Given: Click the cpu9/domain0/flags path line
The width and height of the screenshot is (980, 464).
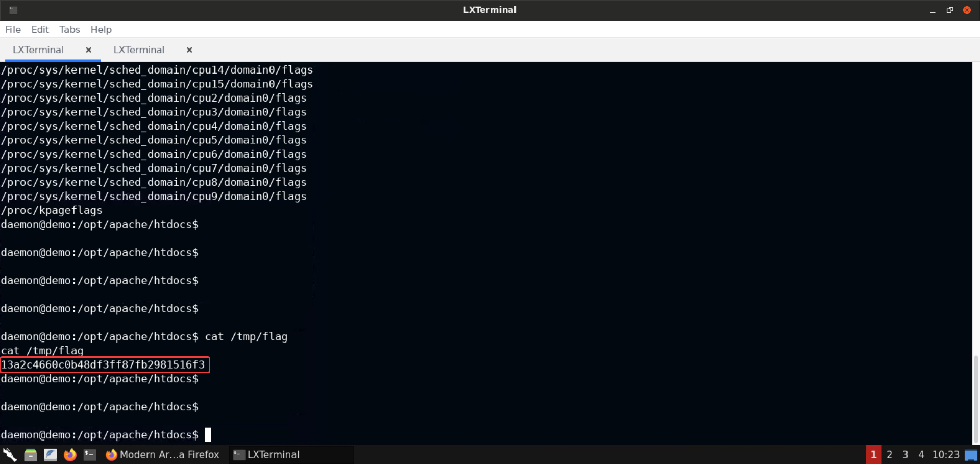Looking at the screenshot, I should pos(154,196).
